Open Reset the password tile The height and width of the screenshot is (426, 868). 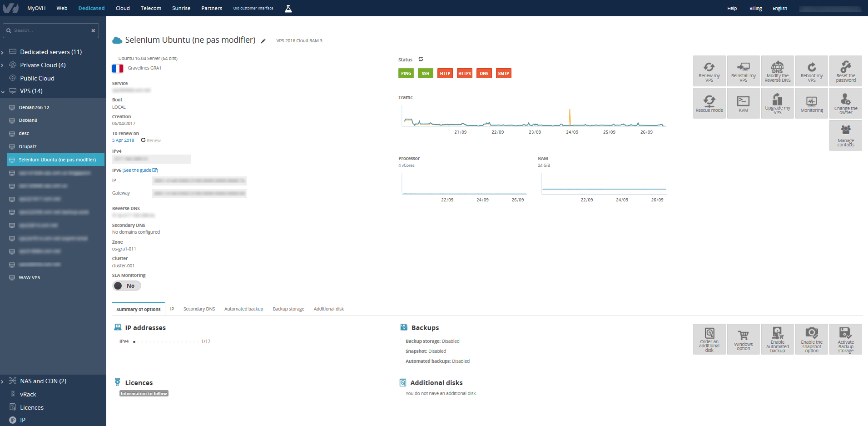[845, 71]
